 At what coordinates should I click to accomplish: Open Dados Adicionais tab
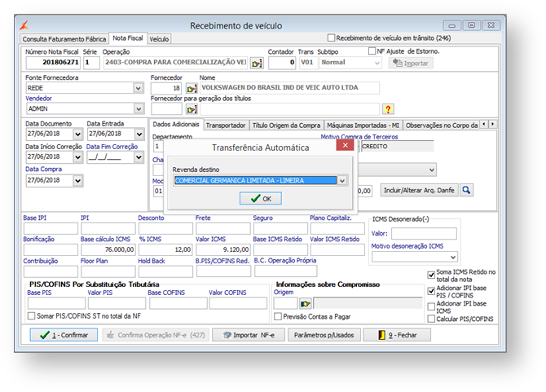pos(176,125)
